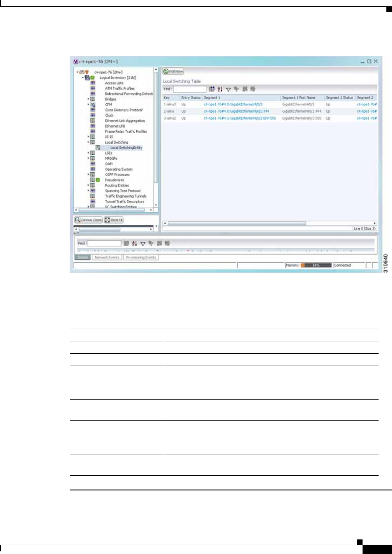Click show all rows icon in Local Switching toolbar
Image resolution: width=392 pixels, height=554 pixels.
tap(245, 89)
